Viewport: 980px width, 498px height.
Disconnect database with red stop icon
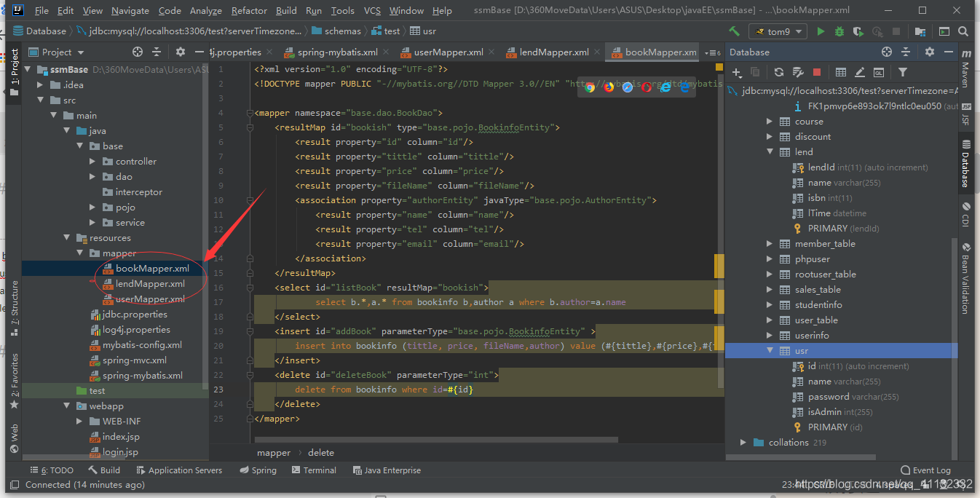pos(817,72)
